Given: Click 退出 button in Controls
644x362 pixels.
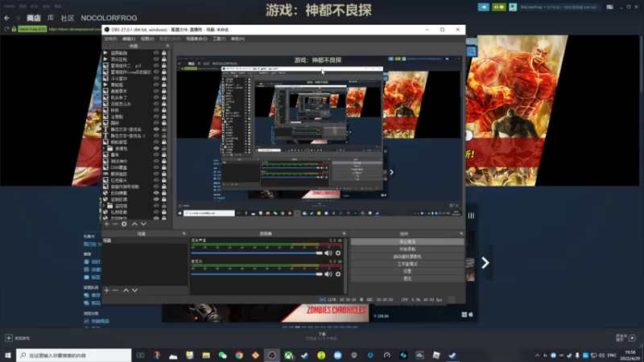Looking at the screenshot, I should (407, 278).
